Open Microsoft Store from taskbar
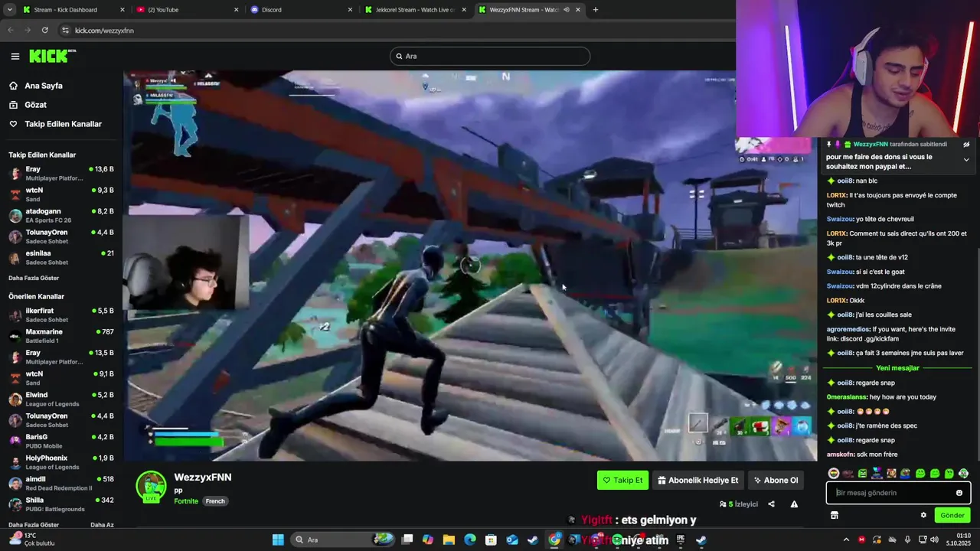The image size is (980, 551). [491, 540]
